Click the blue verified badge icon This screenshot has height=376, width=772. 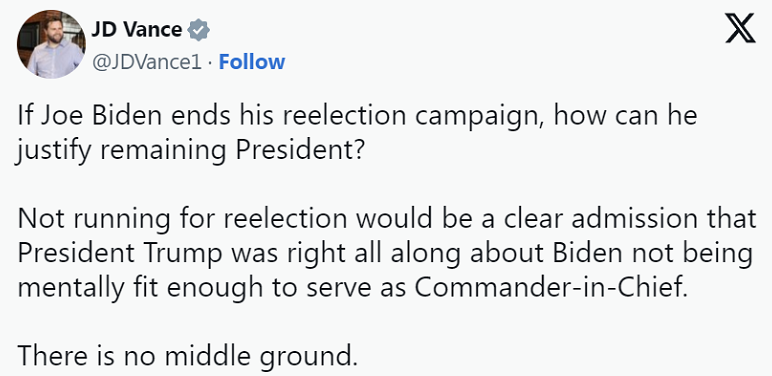199,31
